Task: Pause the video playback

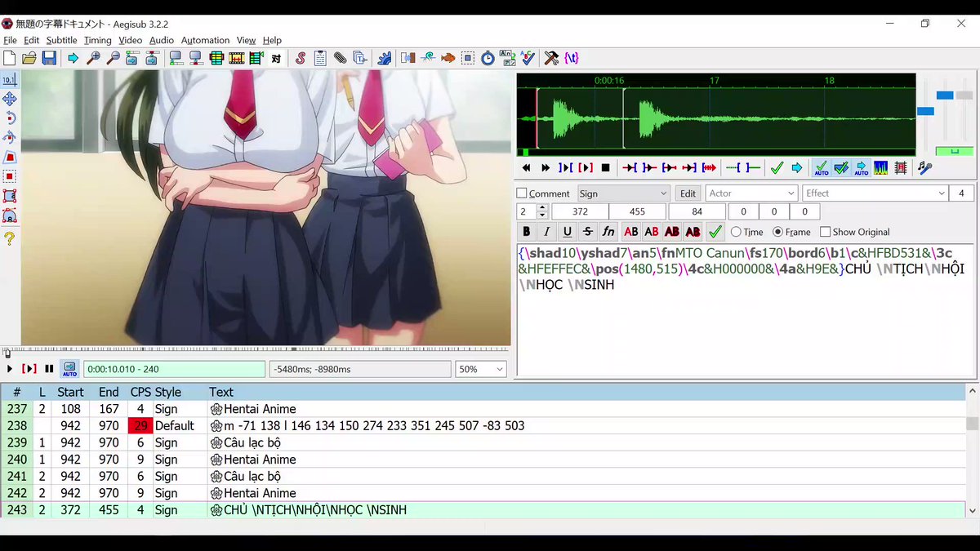Action: pyautogui.click(x=49, y=369)
